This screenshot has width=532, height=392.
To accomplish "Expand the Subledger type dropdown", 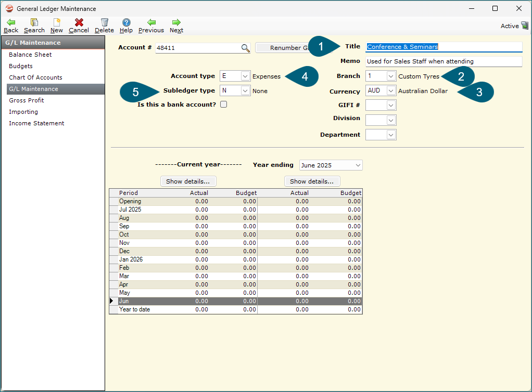I will tap(245, 91).
